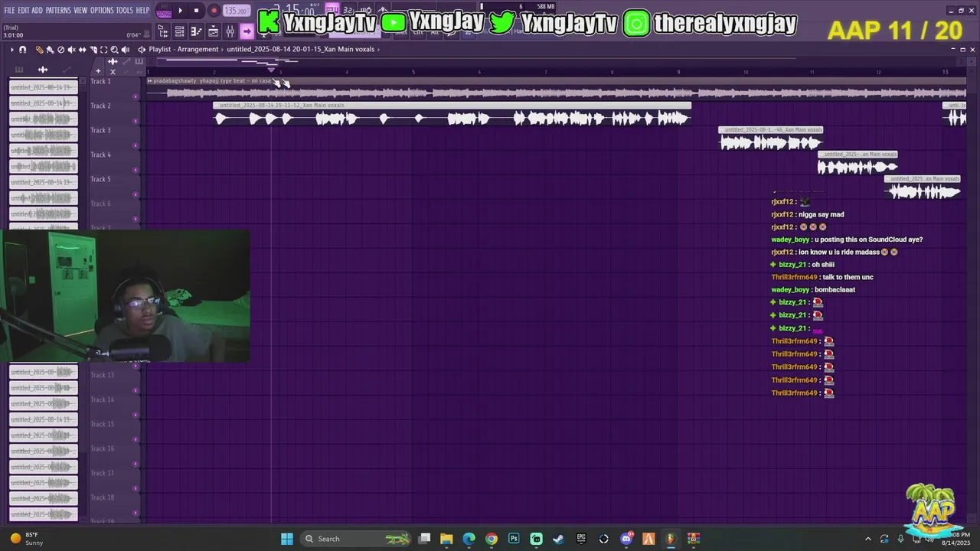Switch picker to patterns piano tab
The height and width of the screenshot is (551, 980).
click(18, 70)
